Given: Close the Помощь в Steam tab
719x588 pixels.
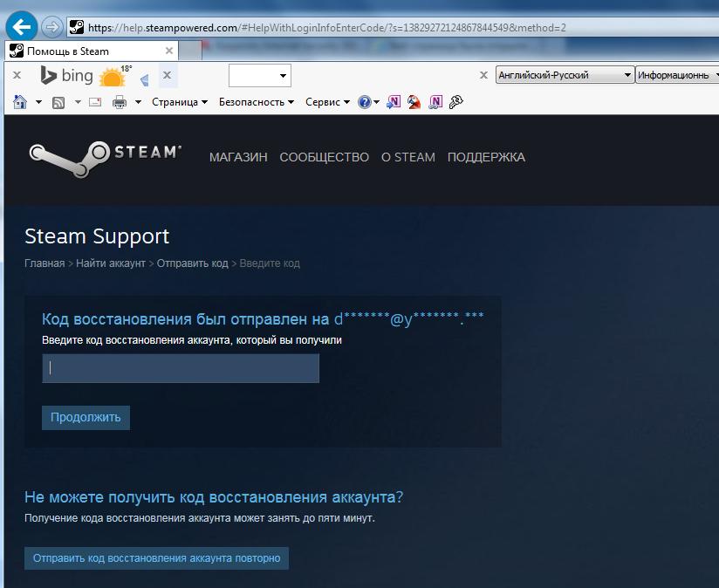Looking at the screenshot, I should tap(168, 51).
